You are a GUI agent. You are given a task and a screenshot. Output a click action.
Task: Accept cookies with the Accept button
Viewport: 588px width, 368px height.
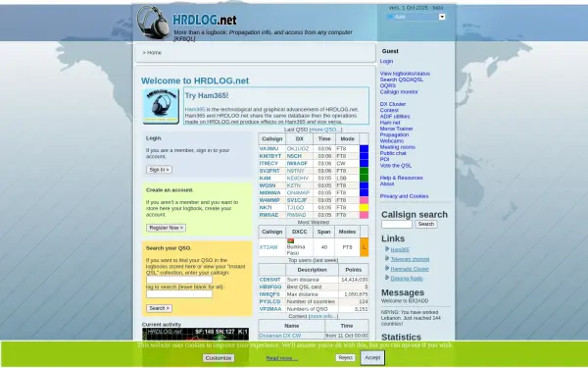click(x=372, y=357)
